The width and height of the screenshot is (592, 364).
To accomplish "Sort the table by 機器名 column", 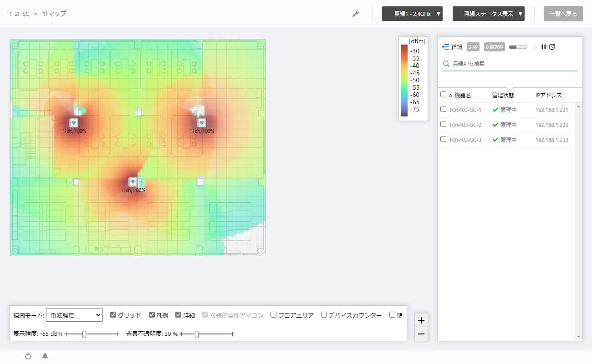I will pyautogui.click(x=463, y=96).
